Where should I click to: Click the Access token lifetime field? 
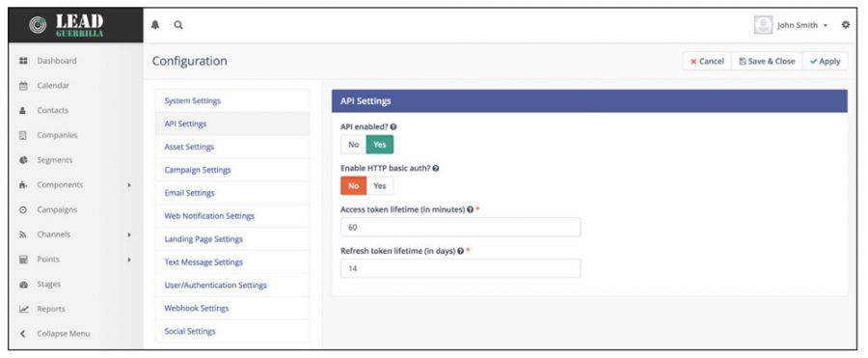coord(461,227)
